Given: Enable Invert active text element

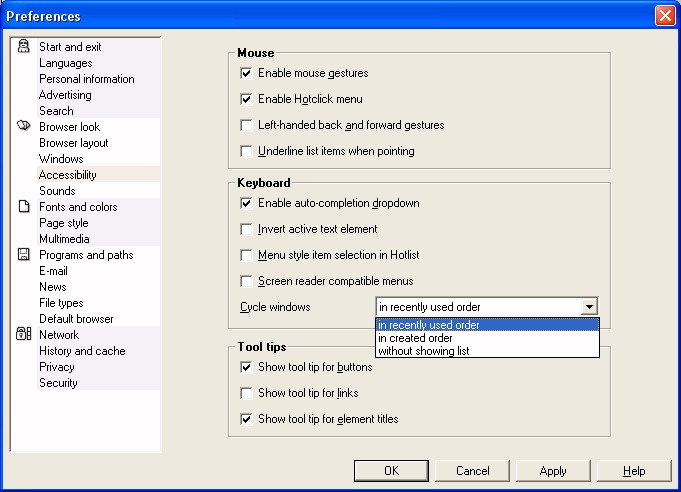Looking at the screenshot, I should pyautogui.click(x=246, y=229).
